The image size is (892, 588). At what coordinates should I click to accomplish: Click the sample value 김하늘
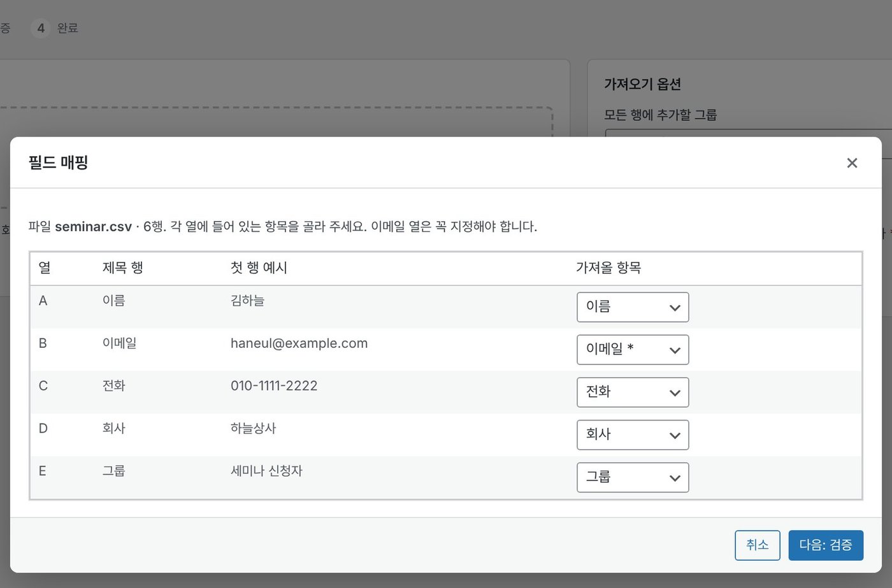[x=247, y=301]
